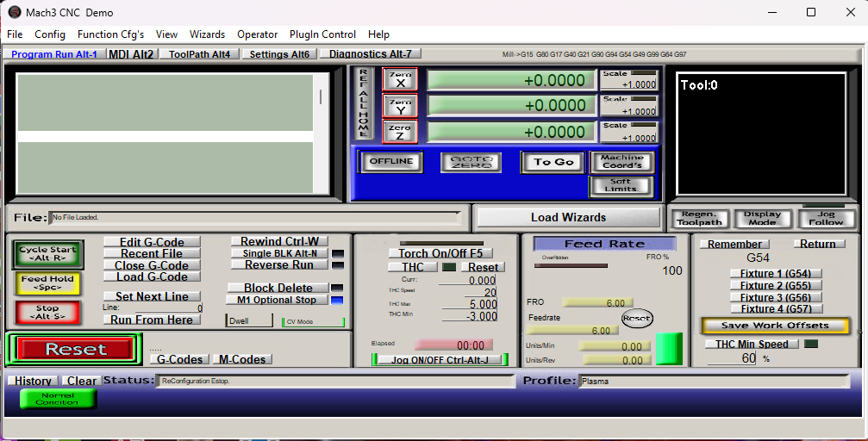
Task: Click the Fixture 3 (G56) button
Action: tap(776, 297)
